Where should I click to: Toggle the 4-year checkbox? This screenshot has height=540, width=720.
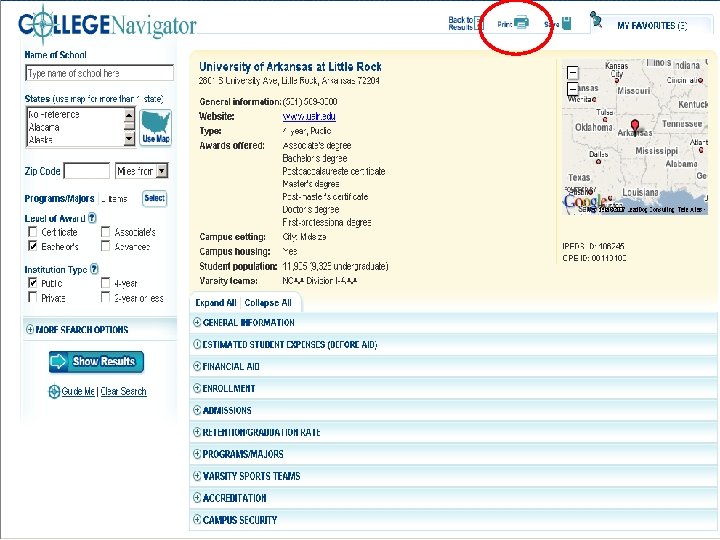pos(105,282)
